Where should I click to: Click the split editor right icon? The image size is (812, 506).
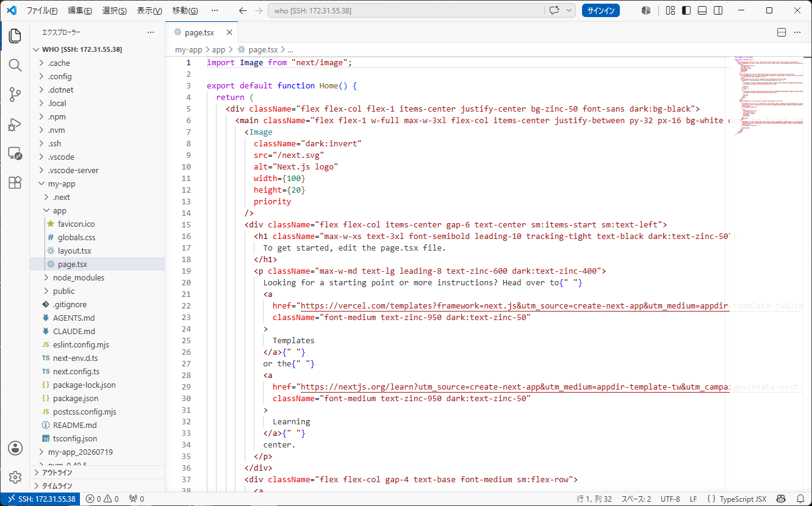click(x=781, y=32)
